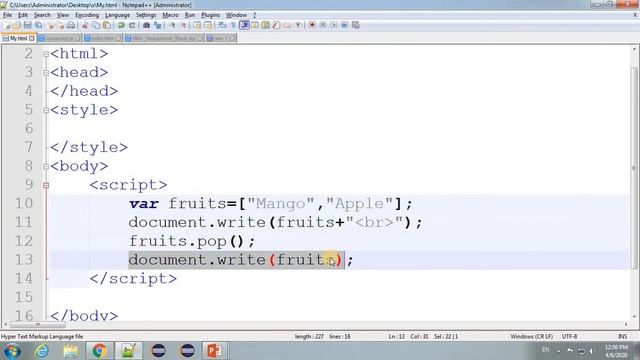Click the Stop Recording macro icon
This screenshot has width=640, height=360.
point(323,25)
